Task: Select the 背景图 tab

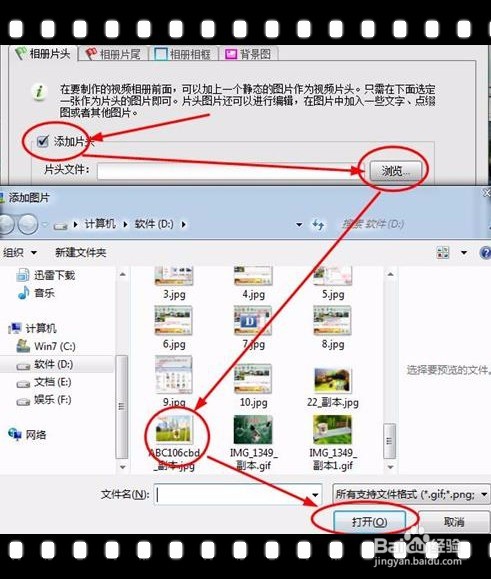Action: 248,54
